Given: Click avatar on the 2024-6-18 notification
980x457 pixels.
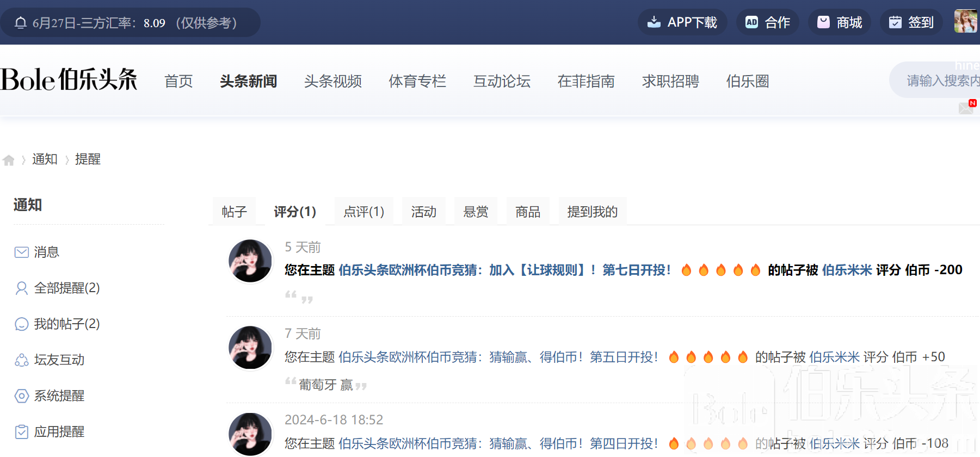Looking at the screenshot, I should [250, 434].
